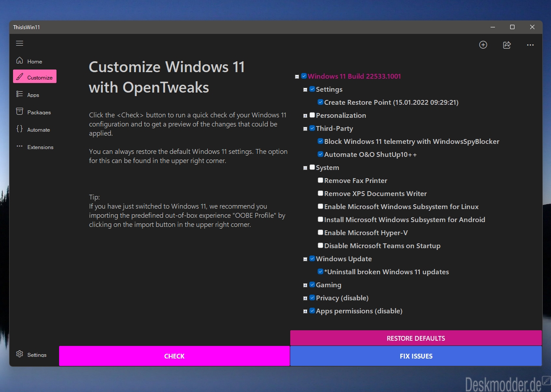Click the add (plus circle) icon
This screenshot has width=551, height=392.
(483, 45)
